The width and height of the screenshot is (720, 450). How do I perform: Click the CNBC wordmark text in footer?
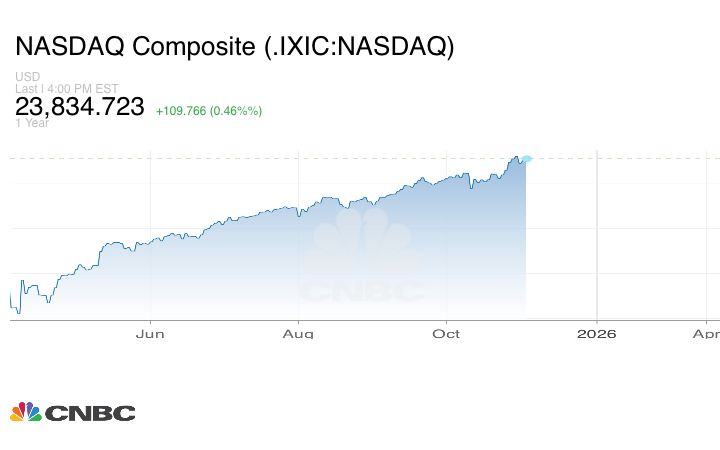coord(90,413)
